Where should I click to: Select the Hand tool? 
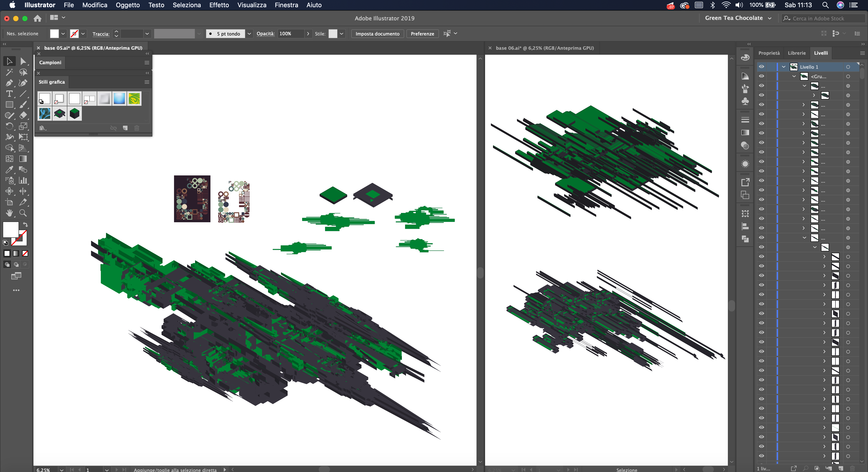coord(9,212)
